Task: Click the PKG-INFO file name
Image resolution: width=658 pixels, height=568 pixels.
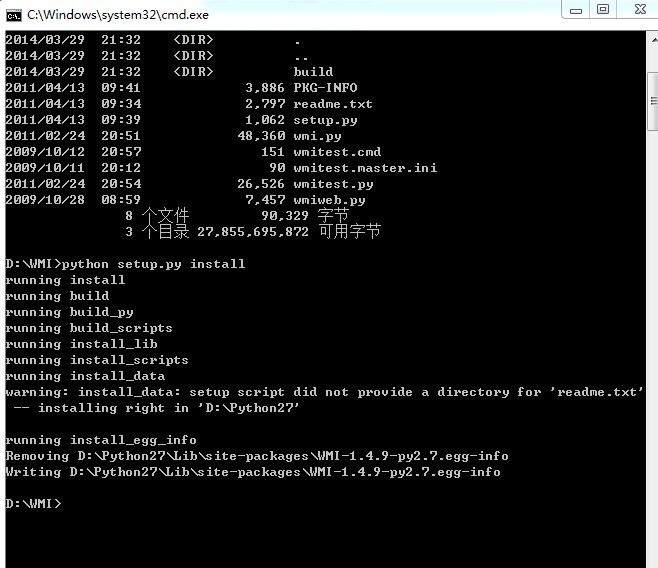Action: (325, 88)
